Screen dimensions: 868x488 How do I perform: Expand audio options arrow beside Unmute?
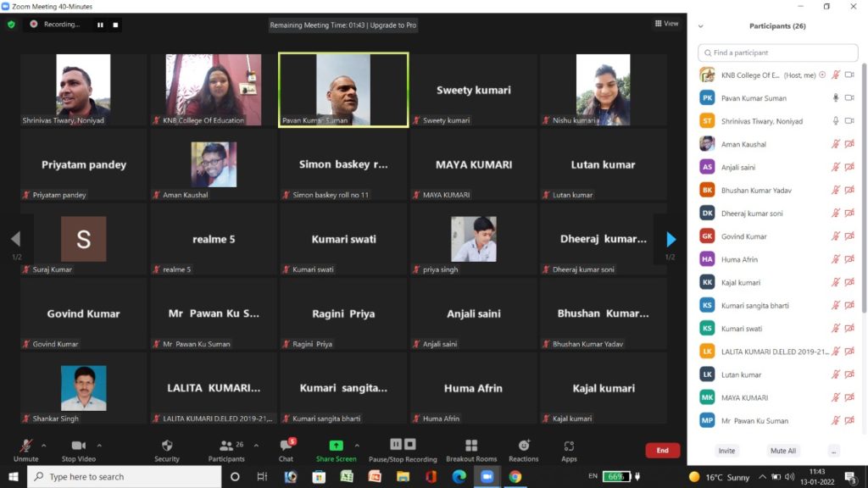coord(44,444)
